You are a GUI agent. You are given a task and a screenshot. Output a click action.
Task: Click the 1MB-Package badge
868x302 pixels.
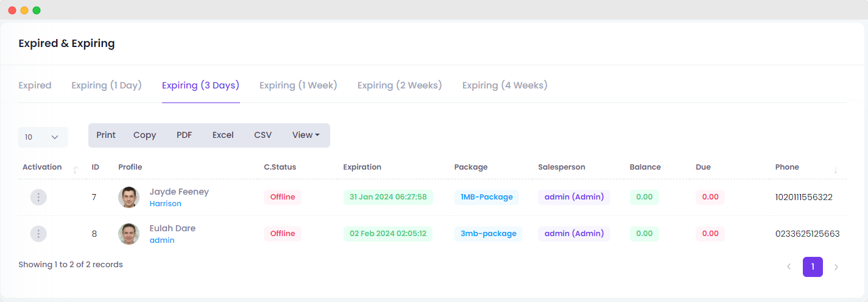coord(487,197)
